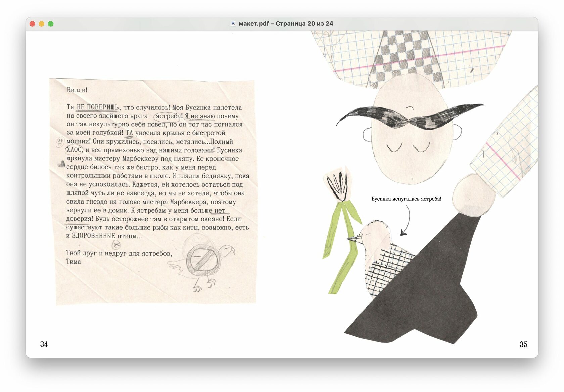
Task: Click the PDF document icon in title bar
Action: pyautogui.click(x=233, y=24)
